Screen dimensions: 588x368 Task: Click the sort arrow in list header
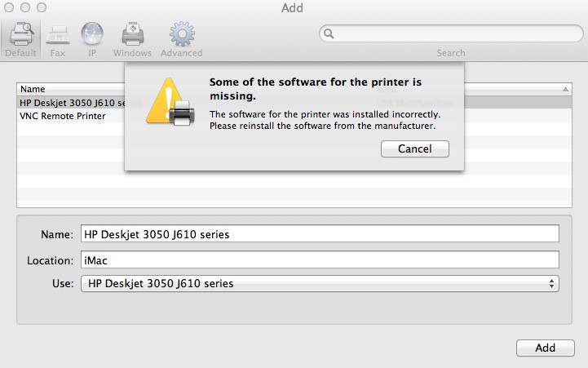[x=565, y=89]
